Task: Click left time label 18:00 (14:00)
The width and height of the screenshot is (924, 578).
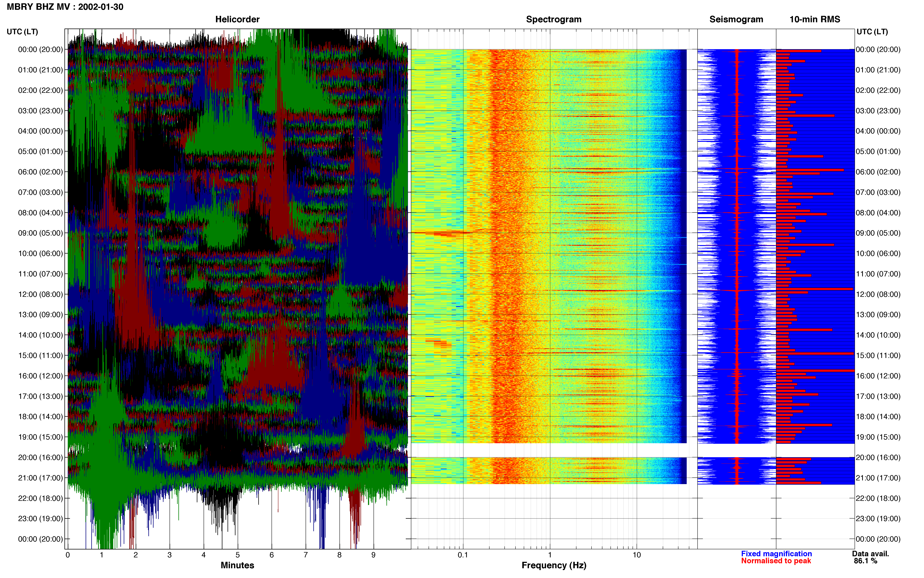Action: [41, 417]
